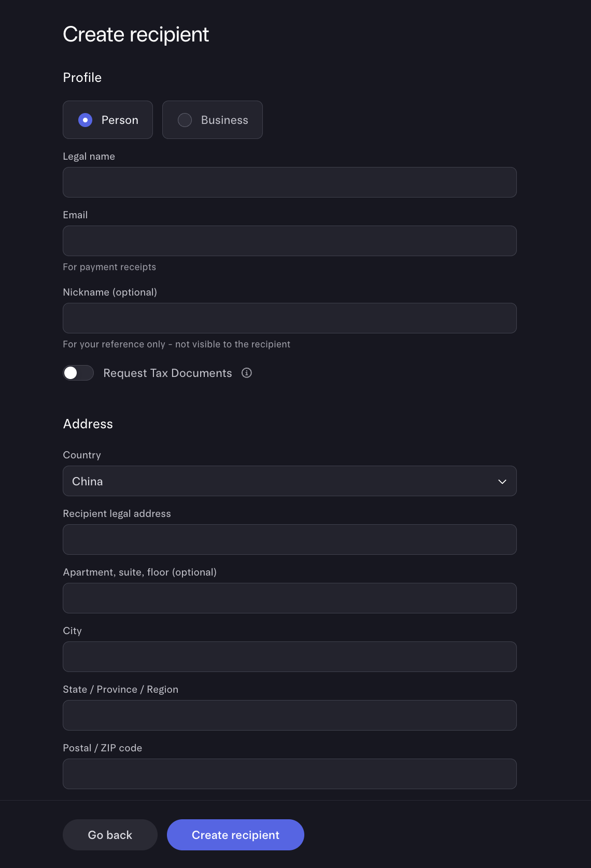The height and width of the screenshot is (868, 591).
Task: Open the Country dropdown showing China
Action: (290, 481)
